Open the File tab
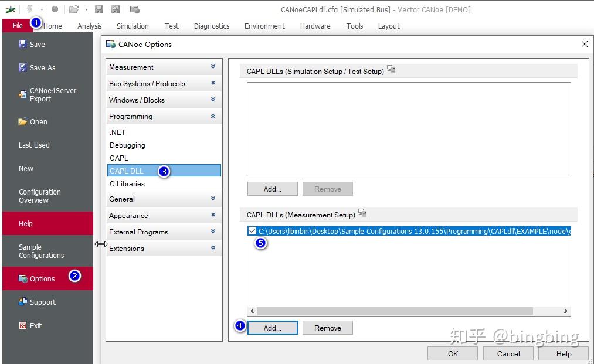594x364 pixels. (18, 26)
